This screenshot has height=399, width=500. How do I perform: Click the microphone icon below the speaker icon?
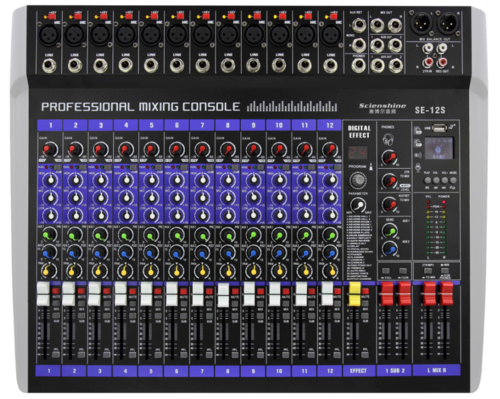pyautogui.click(x=418, y=167)
